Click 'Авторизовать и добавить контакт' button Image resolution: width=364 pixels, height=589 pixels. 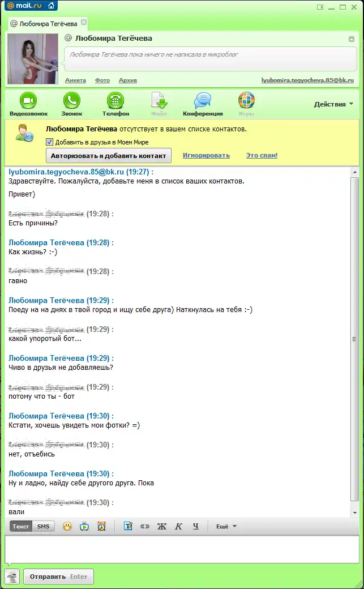pyautogui.click(x=108, y=156)
